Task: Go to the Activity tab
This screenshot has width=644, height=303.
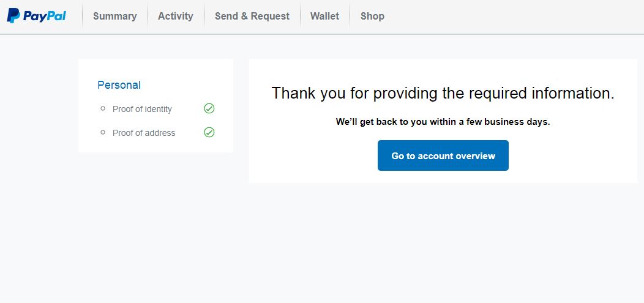Action: click(175, 17)
